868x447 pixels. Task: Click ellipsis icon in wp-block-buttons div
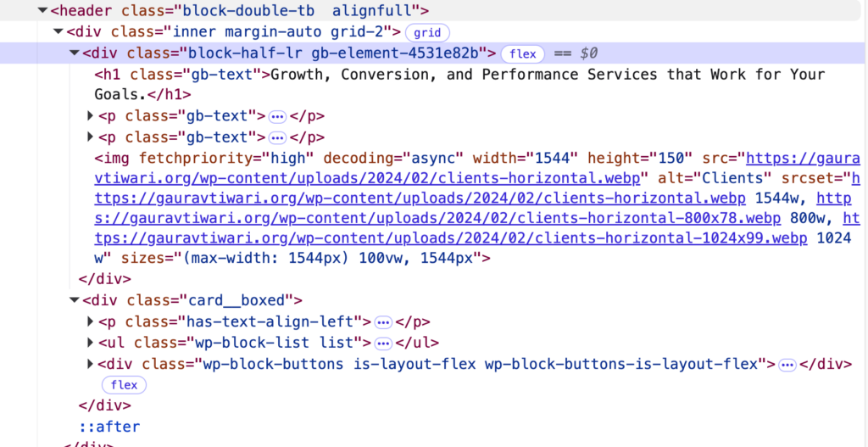click(x=787, y=365)
